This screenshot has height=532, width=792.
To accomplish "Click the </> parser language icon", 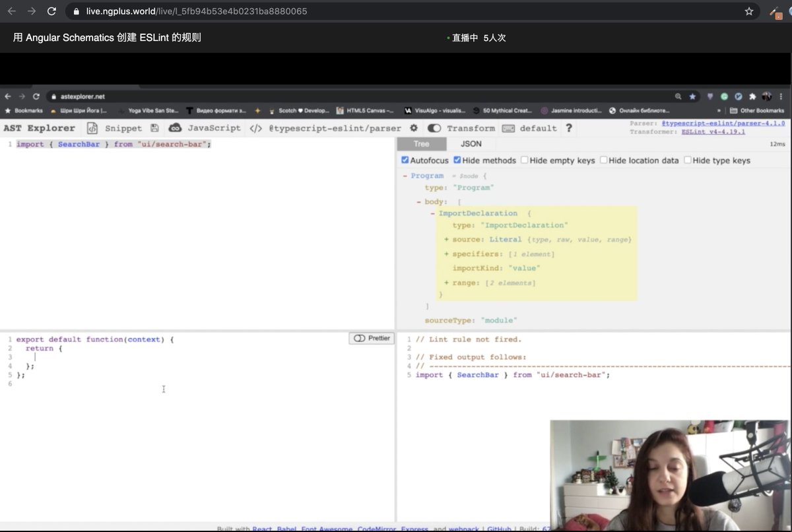I will tap(256, 128).
